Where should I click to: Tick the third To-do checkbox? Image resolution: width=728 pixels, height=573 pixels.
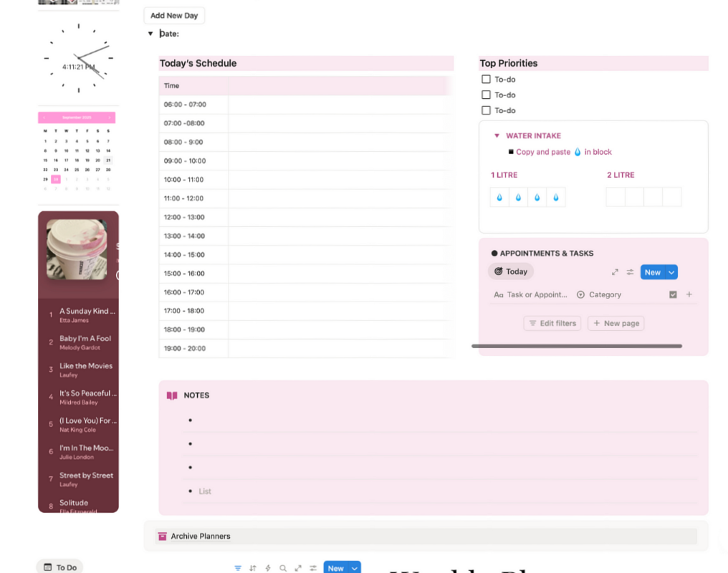486,110
